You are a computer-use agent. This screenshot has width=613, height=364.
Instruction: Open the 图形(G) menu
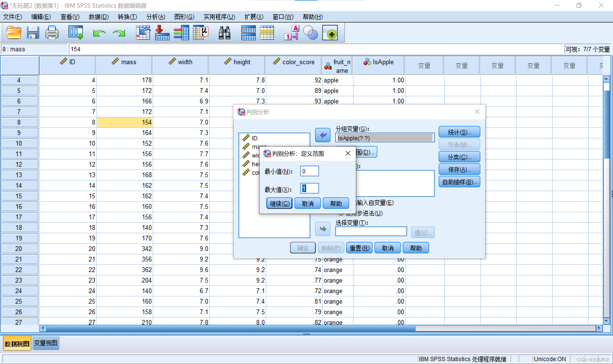pyautogui.click(x=184, y=17)
